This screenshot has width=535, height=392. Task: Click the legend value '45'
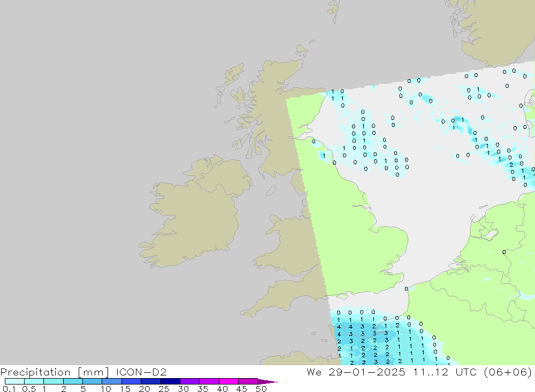click(242, 389)
